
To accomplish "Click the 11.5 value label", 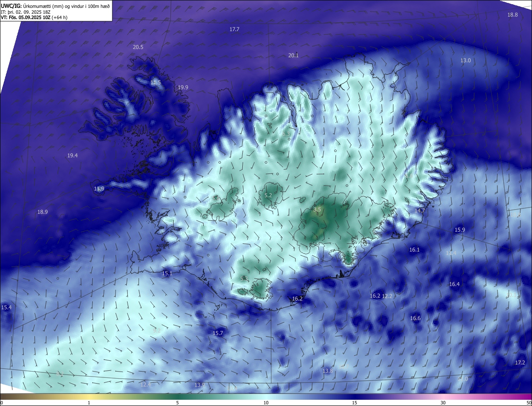I will coord(155,83).
